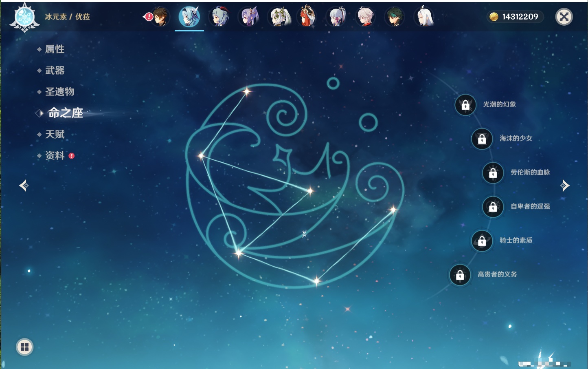Go to previous character with left arrow
Viewport: 588px width, 369px height.
point(24,186)
